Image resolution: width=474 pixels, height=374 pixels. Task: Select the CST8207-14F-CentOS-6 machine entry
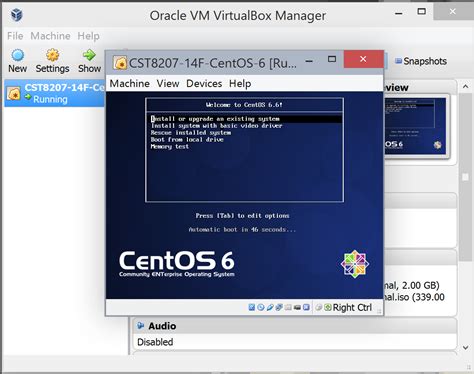pyautogui.click(x=54, y=93)
